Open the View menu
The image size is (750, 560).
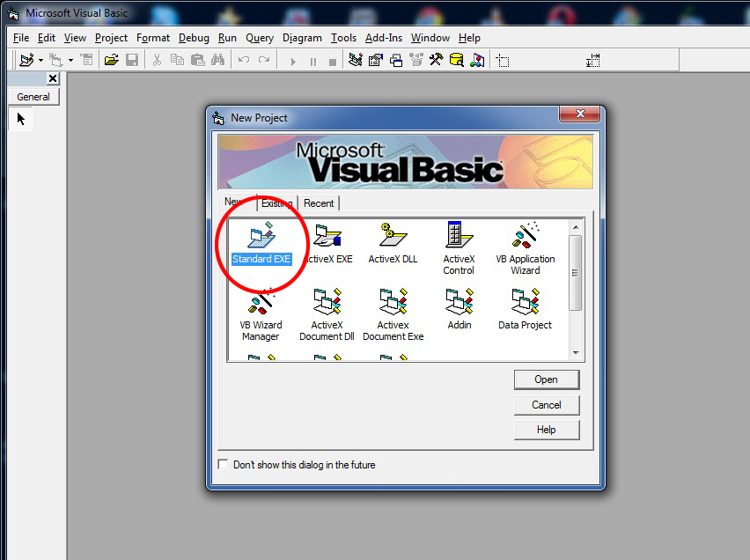(x=75, y=38)
